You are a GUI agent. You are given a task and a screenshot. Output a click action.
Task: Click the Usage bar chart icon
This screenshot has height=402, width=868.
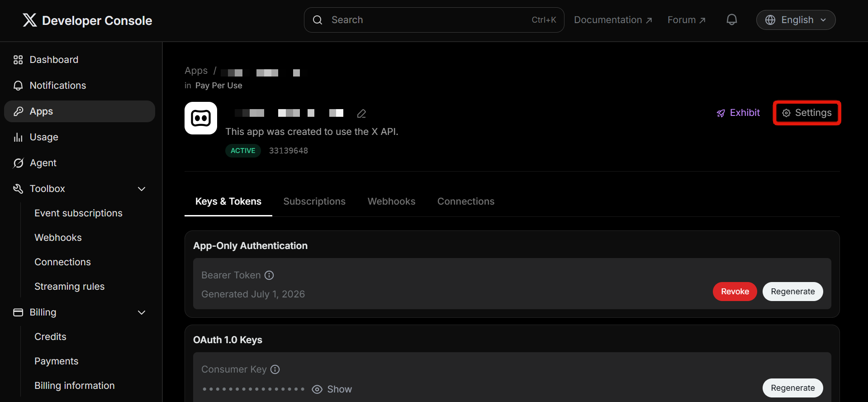point(18,137)
